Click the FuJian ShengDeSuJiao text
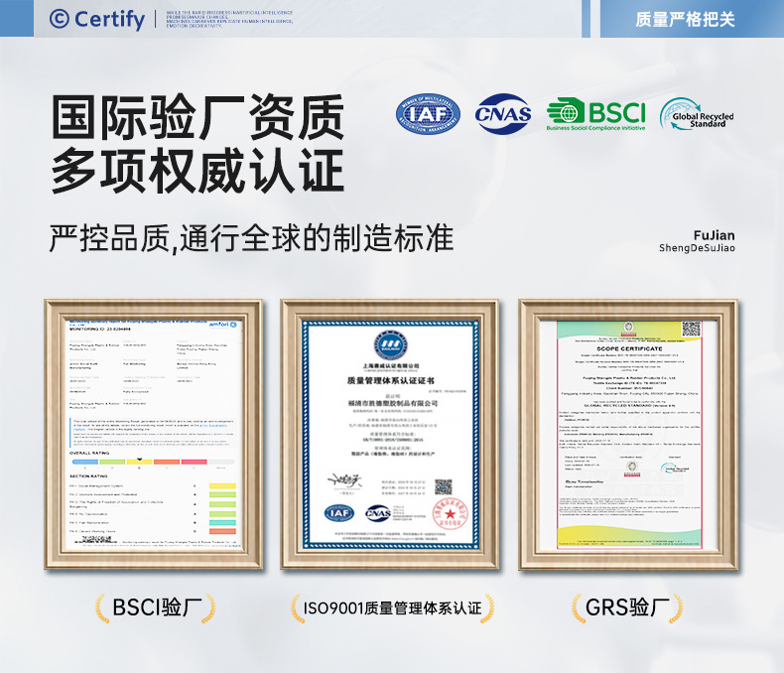 pyautogui.click(x=697, y=241)
